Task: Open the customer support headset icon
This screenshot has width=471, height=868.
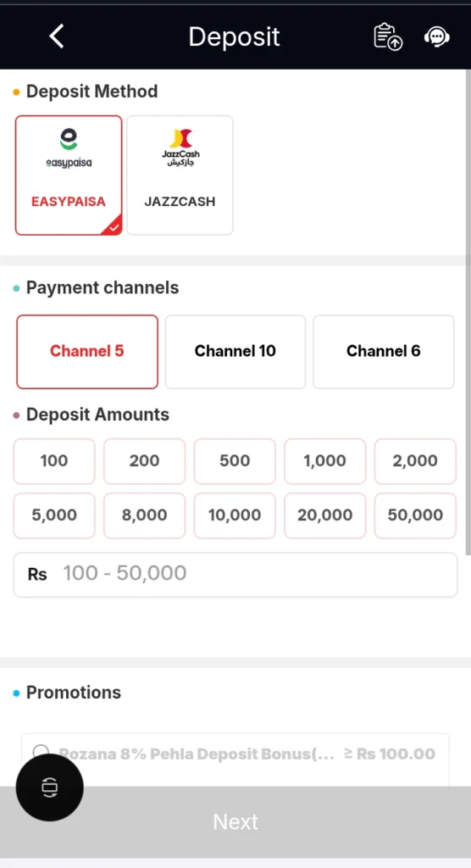Action: 436,36
